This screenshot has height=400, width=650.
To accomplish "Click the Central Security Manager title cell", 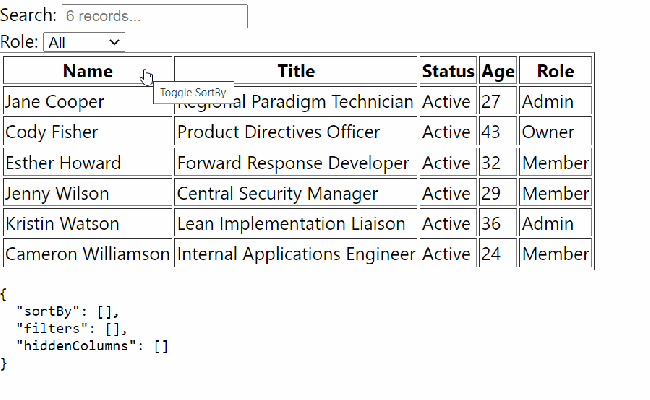I will [x=296, y=193].
